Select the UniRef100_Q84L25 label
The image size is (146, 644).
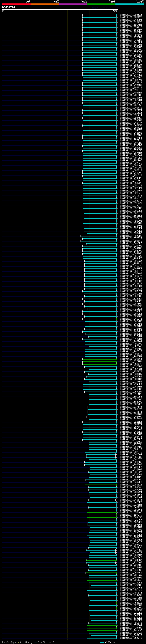131,65
